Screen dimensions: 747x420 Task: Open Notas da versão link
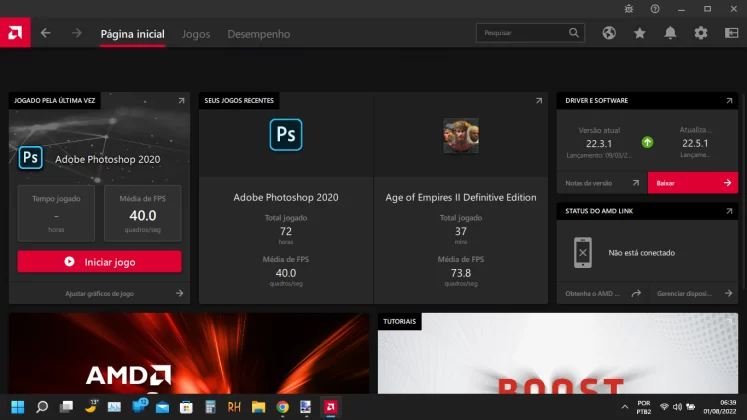[x=602, y=183]
